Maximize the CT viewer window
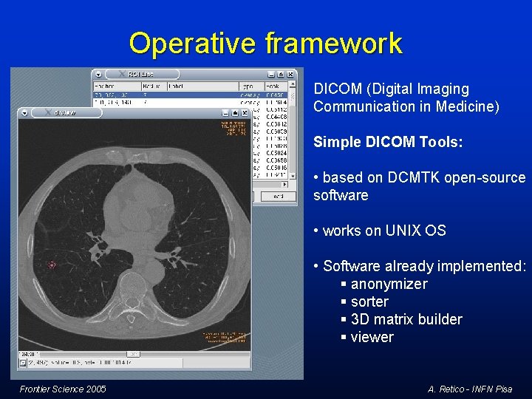Viewport: 532px width, 399px height. pyautogui.click(x=235, y=113)
